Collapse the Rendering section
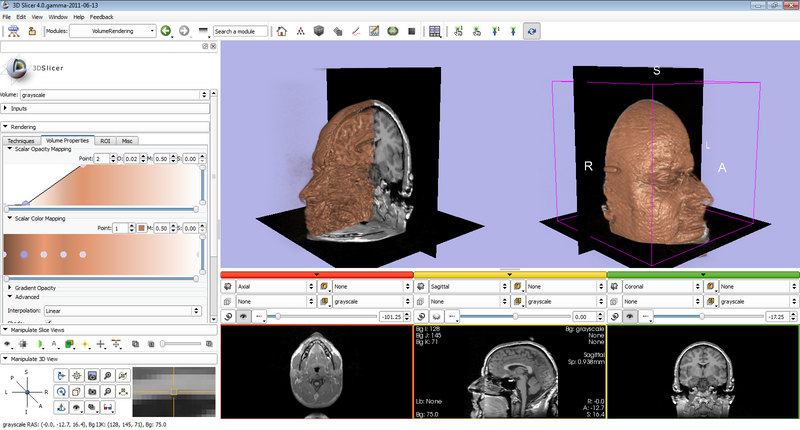Screen dimensions: 800x430 (105, 127)
